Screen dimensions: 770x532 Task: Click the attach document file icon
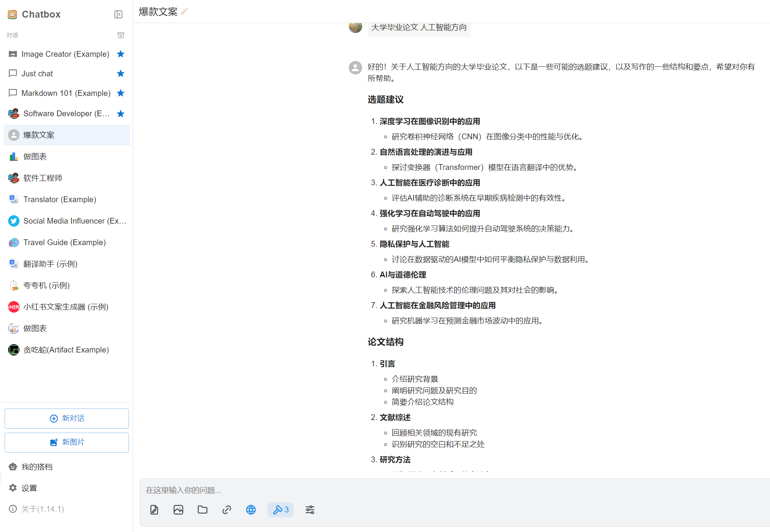154,509
